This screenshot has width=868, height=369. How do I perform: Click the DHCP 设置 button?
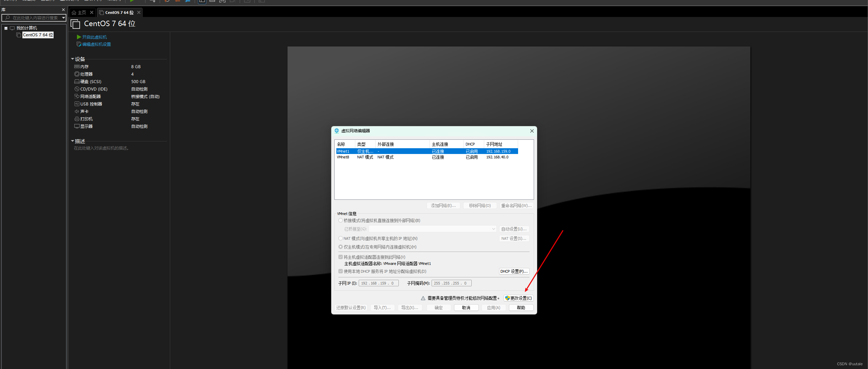click(x=514, y=271)
